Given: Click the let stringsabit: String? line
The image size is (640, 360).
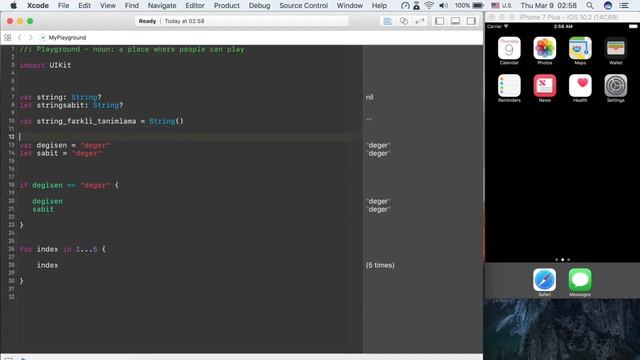Looking at the screenshot, I should coord(71,105).
